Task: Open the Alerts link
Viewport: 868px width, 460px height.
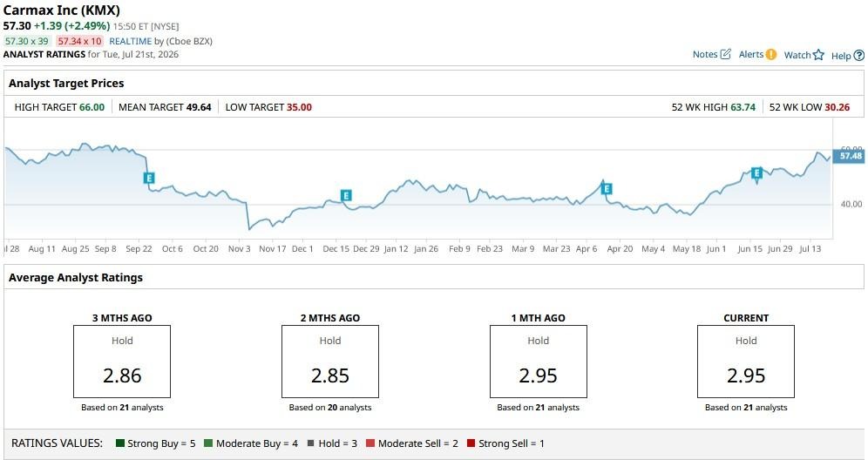Action: pos(751,54)
